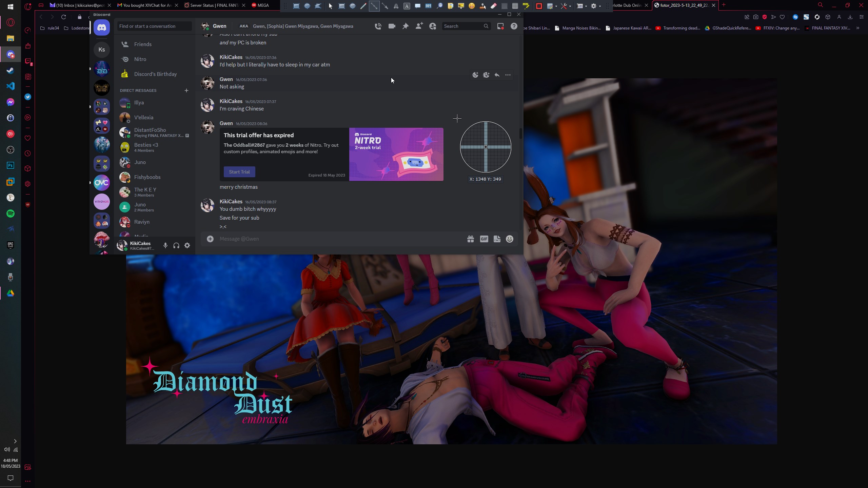
Task: Open the DM with Raviyn
Action: (154, 222)
